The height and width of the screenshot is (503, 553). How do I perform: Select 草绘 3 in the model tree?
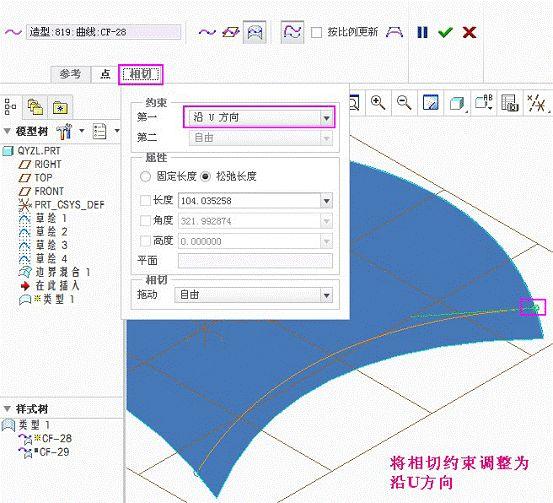[x=43, y=245]
